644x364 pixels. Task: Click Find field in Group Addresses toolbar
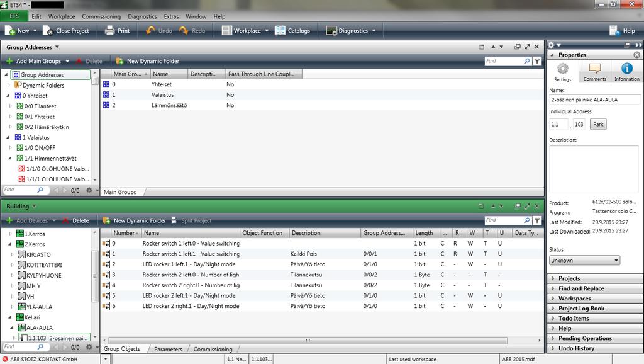504,61
